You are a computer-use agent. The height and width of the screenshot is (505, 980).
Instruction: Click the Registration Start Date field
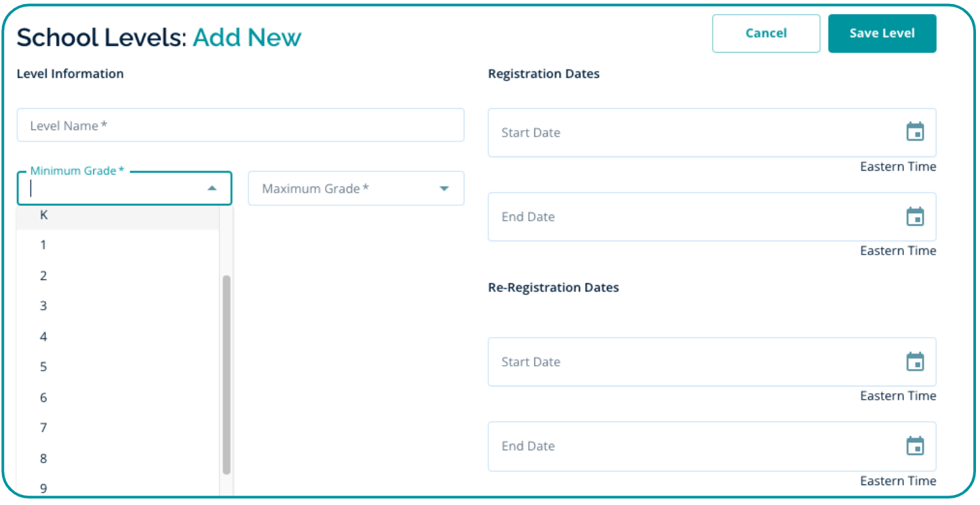tap(693, 133)
